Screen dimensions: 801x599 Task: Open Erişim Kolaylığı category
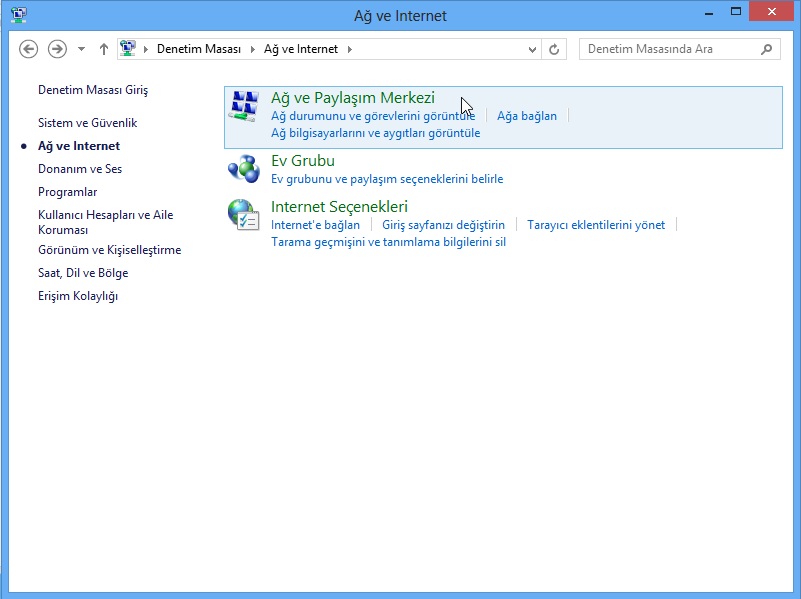coord(78,296)
